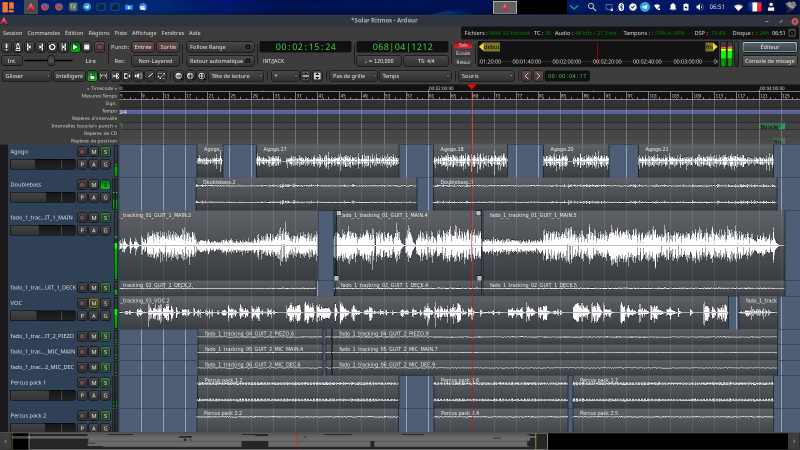Open the Glisser edit mode dropdown
The height and width of the screenshot is (450, 800).
tap(26, 76)
